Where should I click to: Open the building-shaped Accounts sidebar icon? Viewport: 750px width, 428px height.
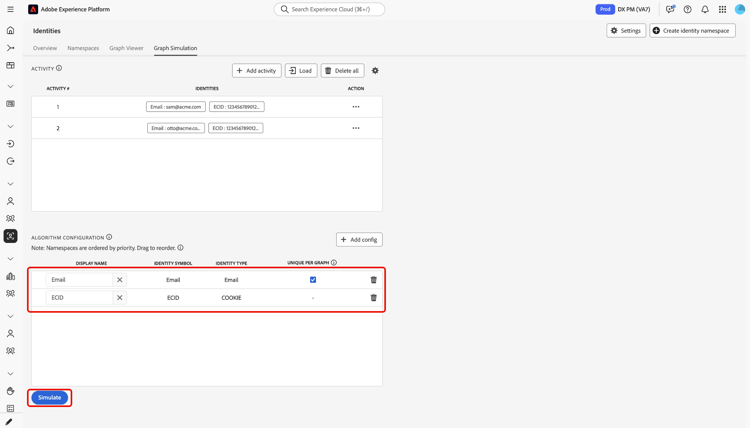click(11, 276)
